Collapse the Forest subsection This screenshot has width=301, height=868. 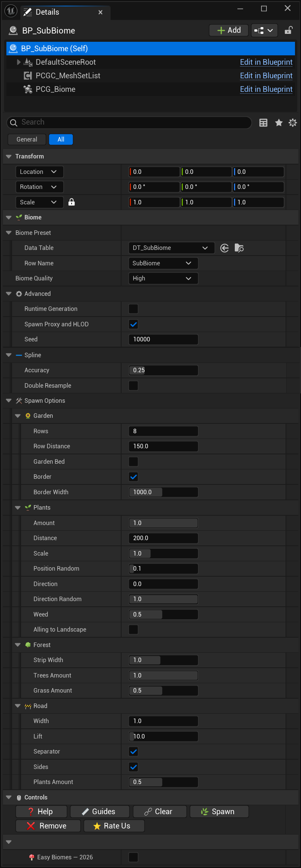18,645
